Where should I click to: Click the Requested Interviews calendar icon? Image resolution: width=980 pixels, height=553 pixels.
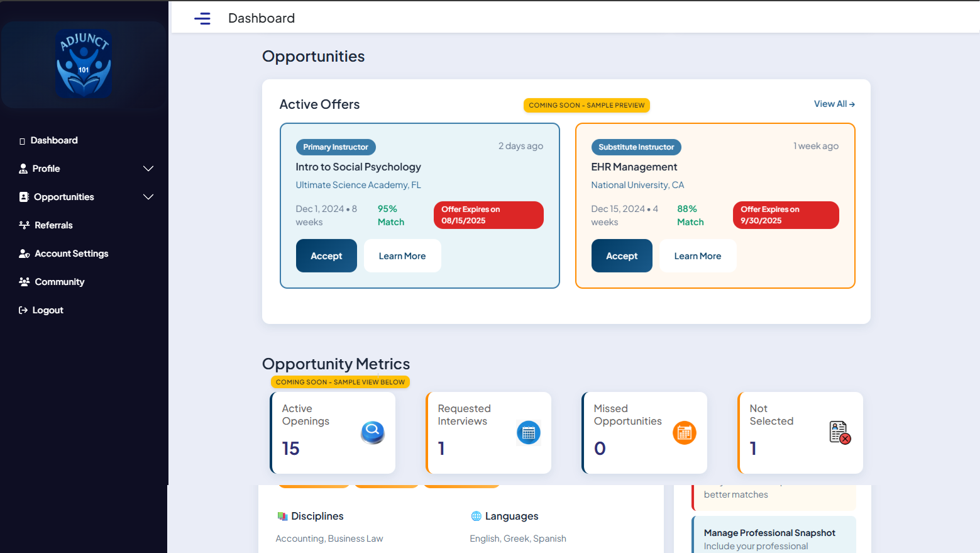point(528,433)
